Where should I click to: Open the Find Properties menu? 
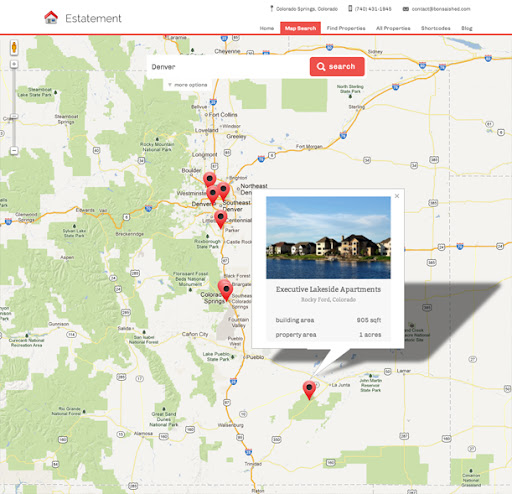346,28
